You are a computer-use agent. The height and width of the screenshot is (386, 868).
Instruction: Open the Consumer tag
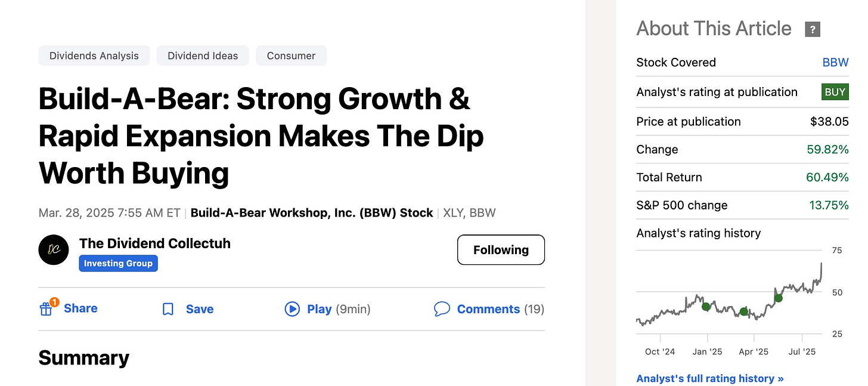(x=291, y=55)
